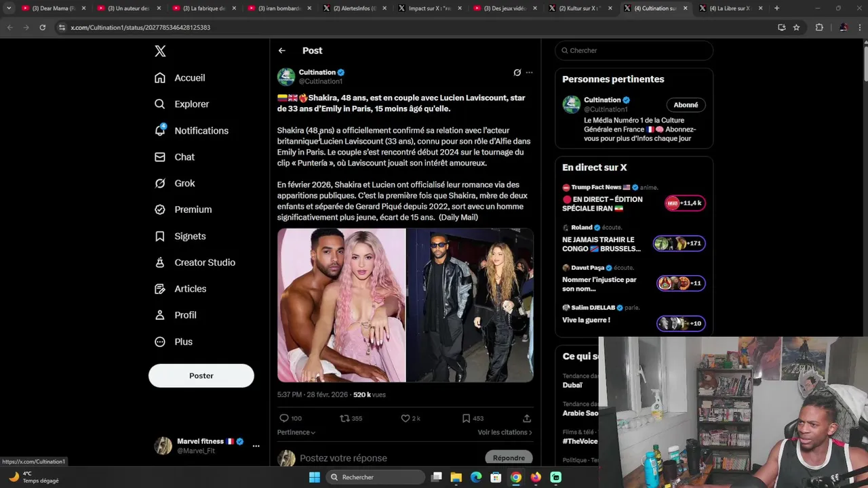
Task: Bookmark this page with the star icon
Action: pos(797,27)
